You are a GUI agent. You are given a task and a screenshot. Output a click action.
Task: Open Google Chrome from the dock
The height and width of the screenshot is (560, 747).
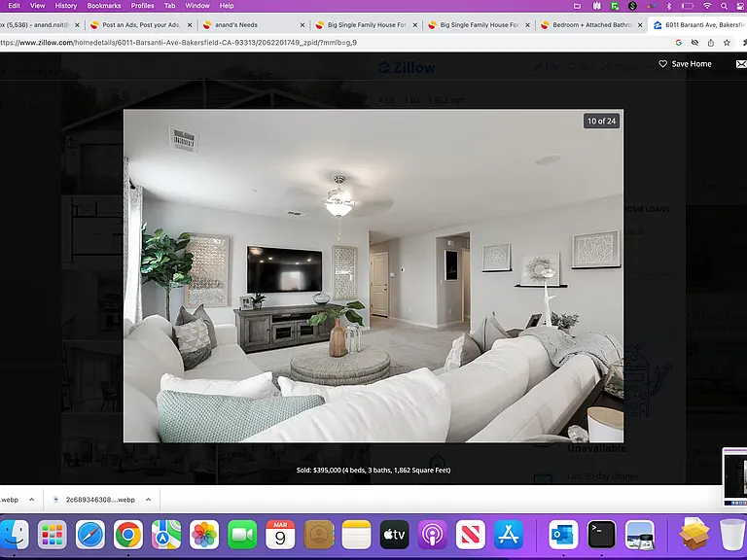coord(128,535)
